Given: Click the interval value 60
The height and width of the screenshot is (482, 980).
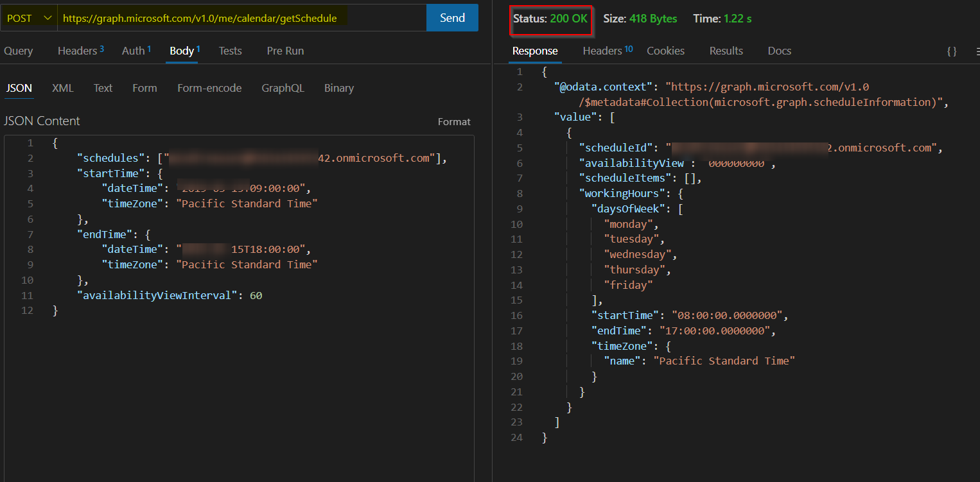Looking at the screenshot, I should [x=256, y=295].
